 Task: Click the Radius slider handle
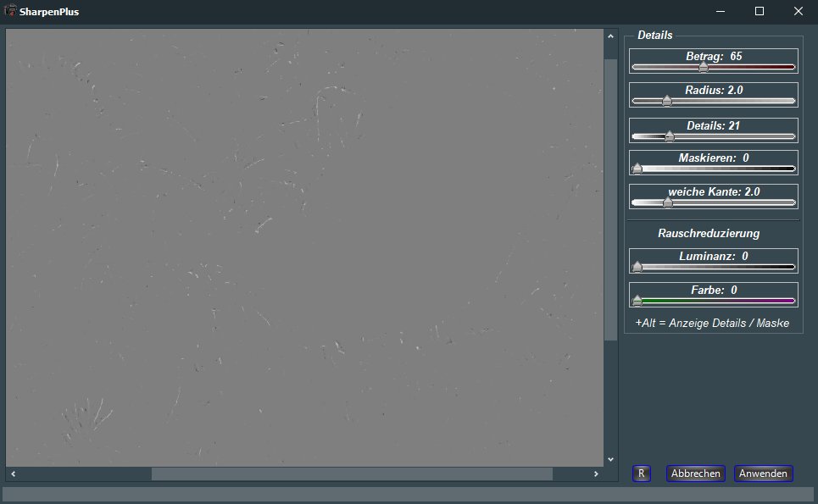coord(666,101)
